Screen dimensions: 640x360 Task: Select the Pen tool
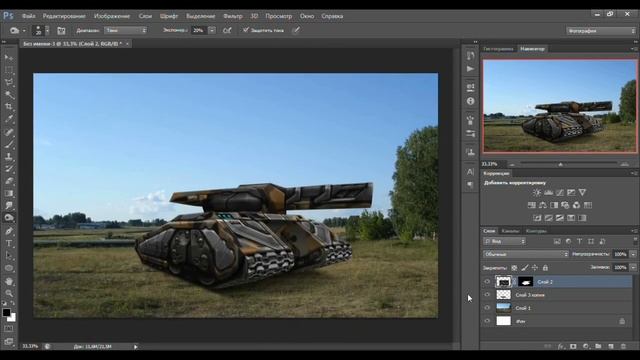(x=9, y=231)
